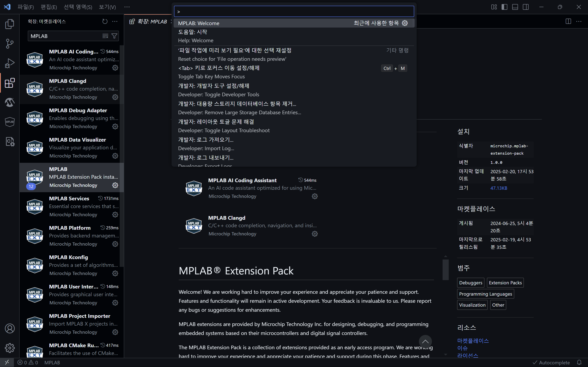Open the Run and Debug view
Screen dimensions: 588x367
click(10, 63)
